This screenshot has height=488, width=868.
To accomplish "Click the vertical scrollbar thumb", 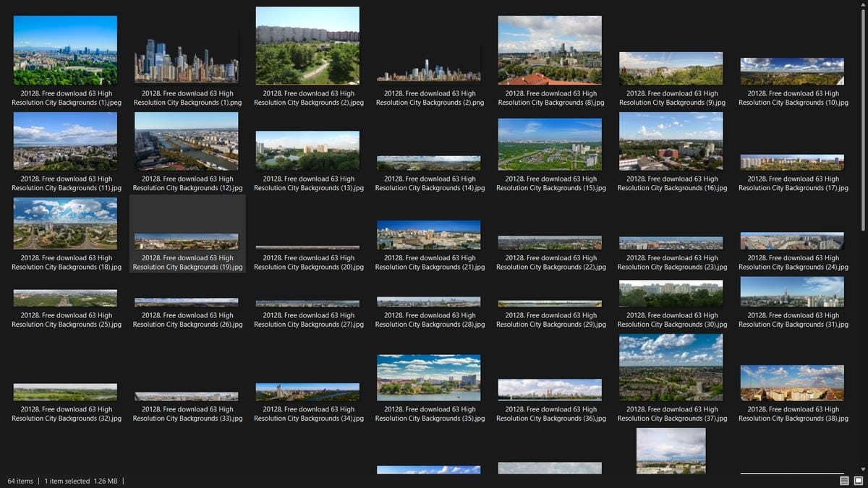I will 863,116.
